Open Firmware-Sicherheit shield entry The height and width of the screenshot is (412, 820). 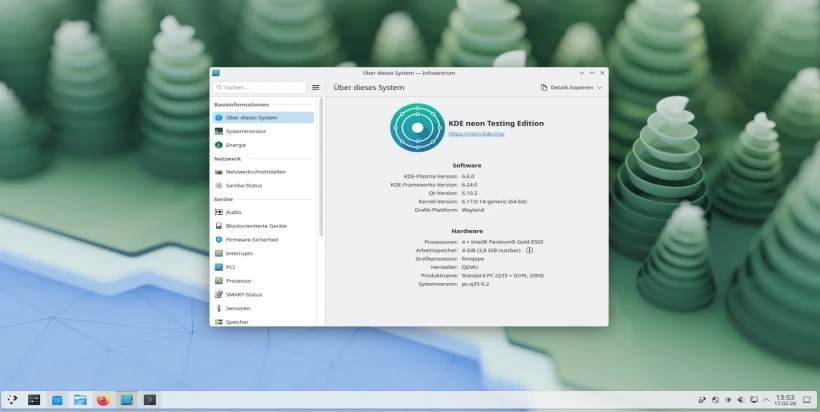click(x=263, y=239)
